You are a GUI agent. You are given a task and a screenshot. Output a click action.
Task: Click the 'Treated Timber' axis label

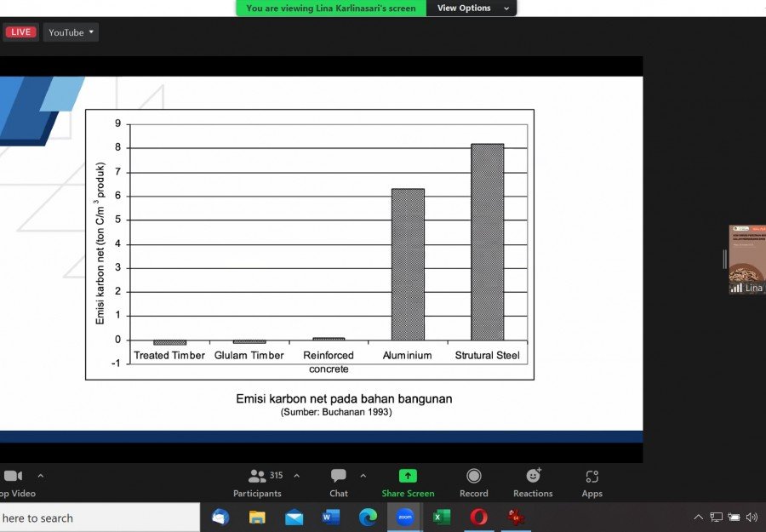pyautogui.click(x=169, y=355)
